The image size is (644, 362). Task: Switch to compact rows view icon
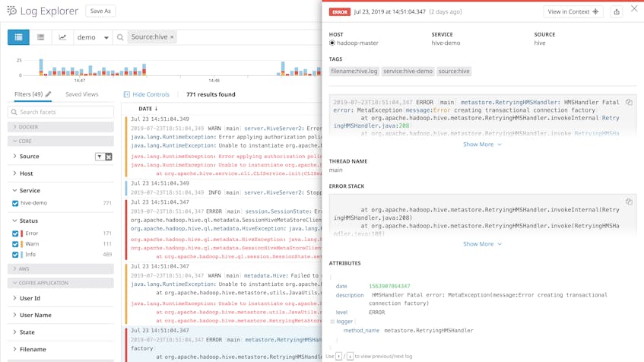coord(40,37)
